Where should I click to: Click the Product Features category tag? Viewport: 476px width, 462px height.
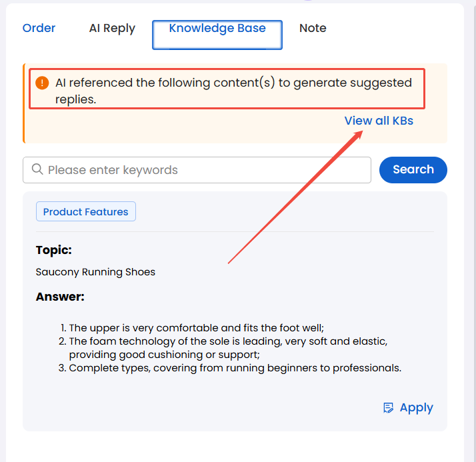(x=86, y=211)
